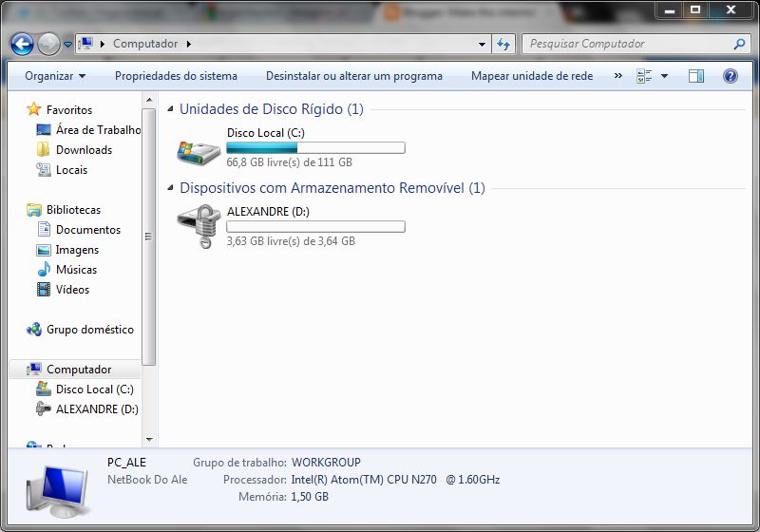Click the navigation pane scrollbar thumb
Image resolution: width=760 pixels, height=532 pixels.
pos(149,237)
